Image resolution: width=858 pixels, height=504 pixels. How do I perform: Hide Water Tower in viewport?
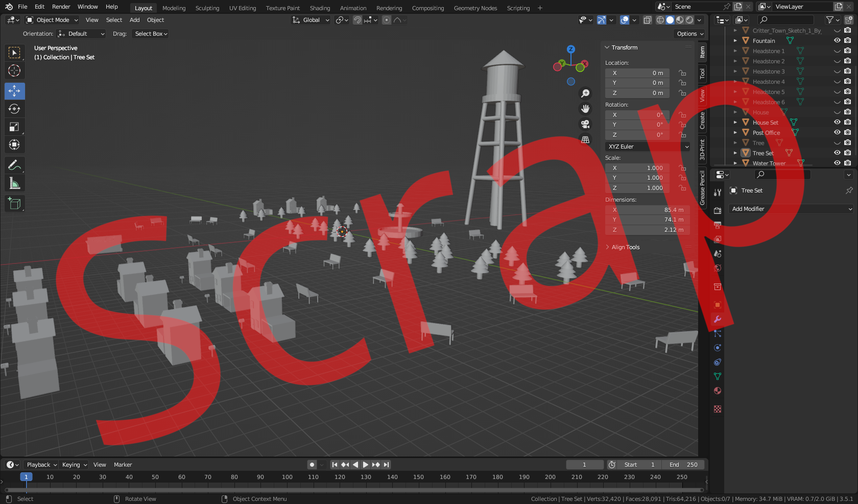pyautogui.click(x=837, y=163)
